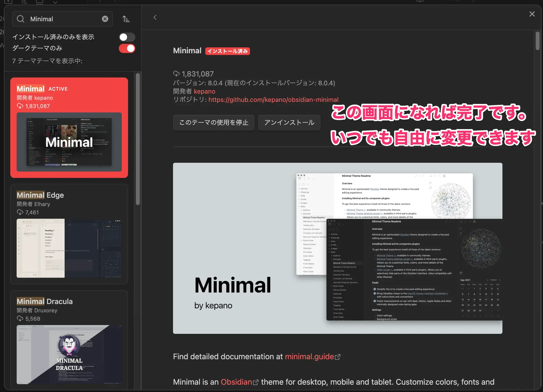Focus the theme search field
This screenshot has height=392, width=543.
(63, 19)
